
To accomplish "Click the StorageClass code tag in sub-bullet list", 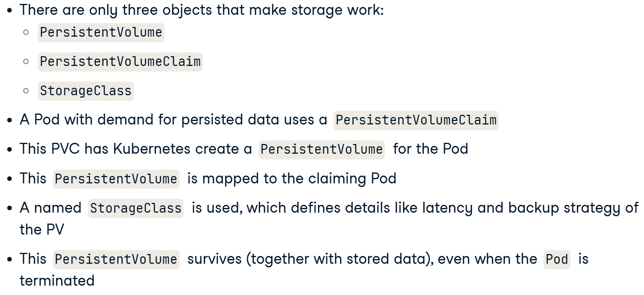I will coord(86,91).
